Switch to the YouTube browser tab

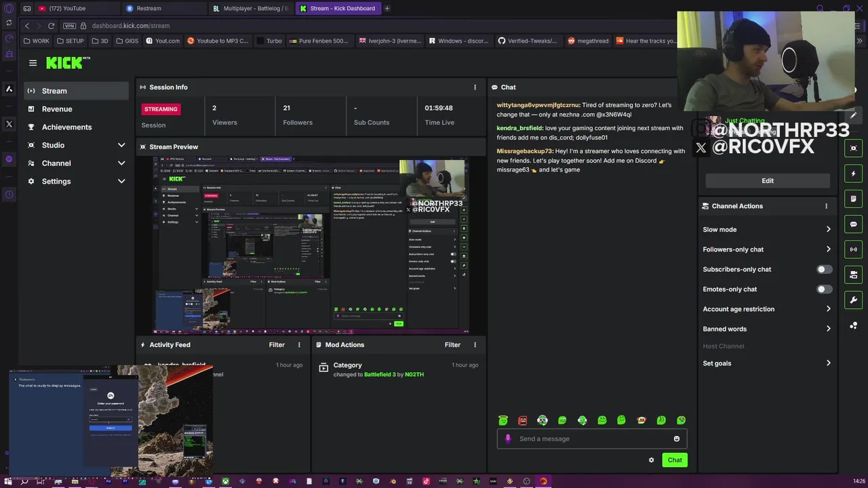pyautogui.click(x=76, y=8)
